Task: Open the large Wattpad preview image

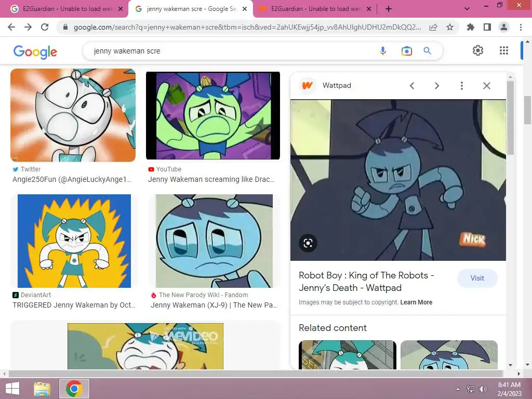Action: [x=398, y=180]
